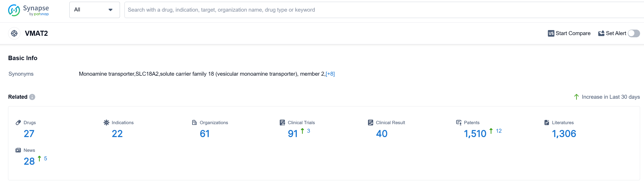View the 1,510 Patents count
This screenshot has width=644, height=188.
475,134
